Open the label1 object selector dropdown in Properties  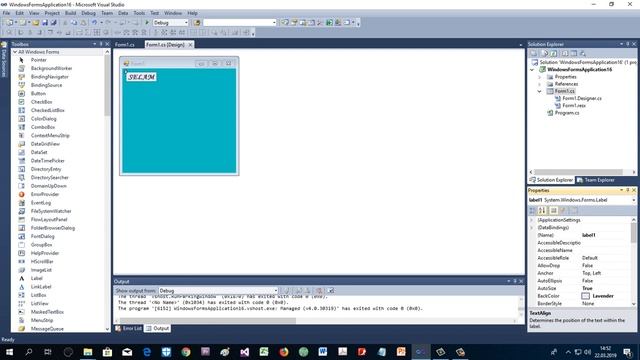(633, 200)
